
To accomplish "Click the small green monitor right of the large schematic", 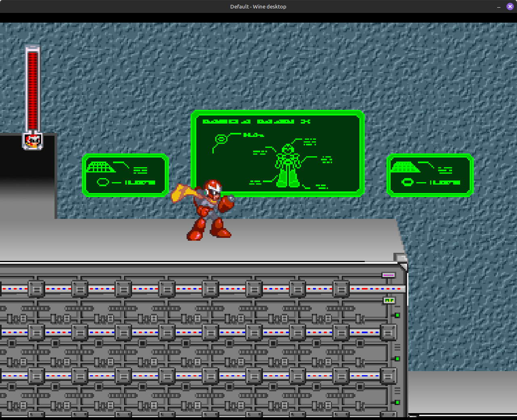I will coord(430,175).
